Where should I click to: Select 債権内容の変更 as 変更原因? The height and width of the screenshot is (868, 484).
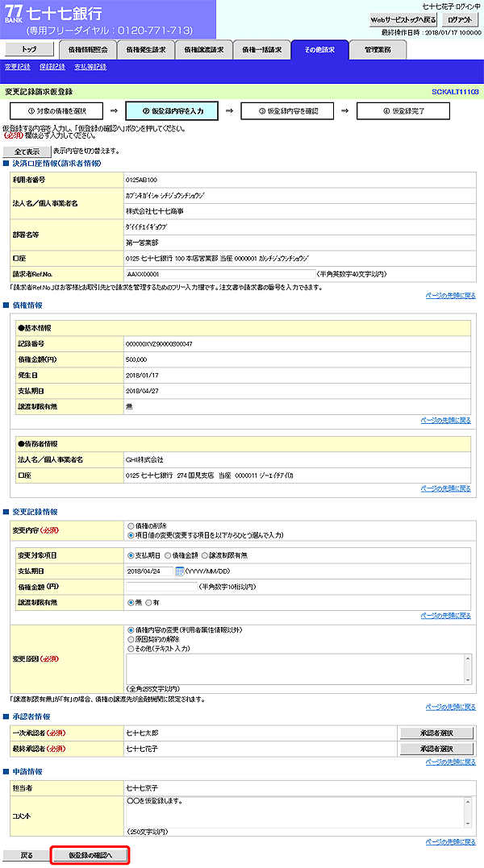coord(131,630)
